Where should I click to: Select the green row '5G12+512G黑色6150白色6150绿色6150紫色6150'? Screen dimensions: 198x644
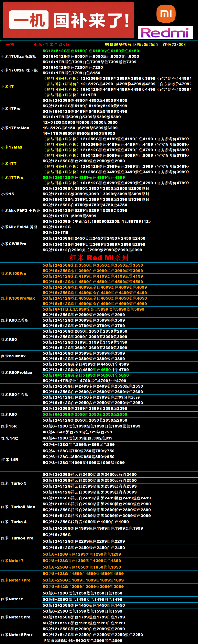120,51
